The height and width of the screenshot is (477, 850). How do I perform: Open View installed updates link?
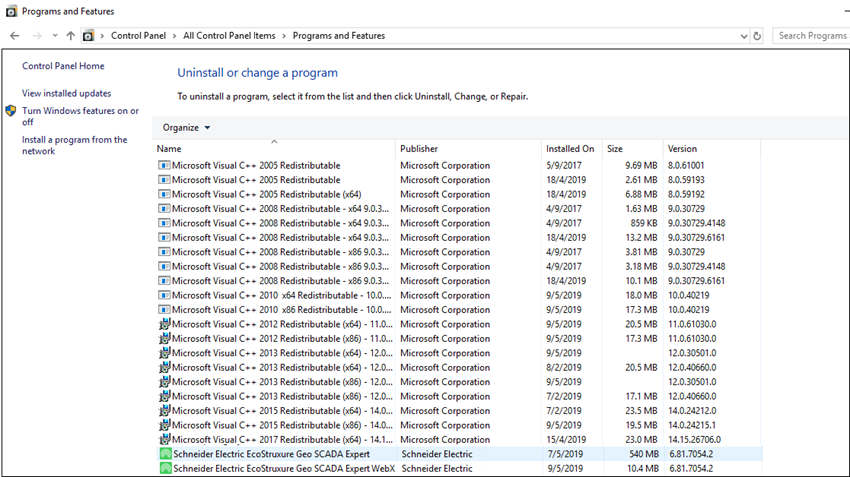pyautogui.click(x=66, y=93)
